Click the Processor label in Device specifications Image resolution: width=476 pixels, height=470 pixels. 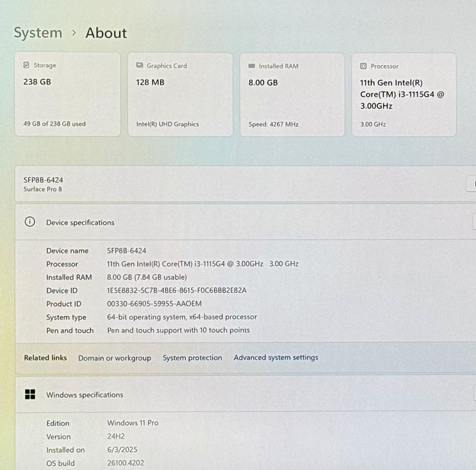coord(62,264)
